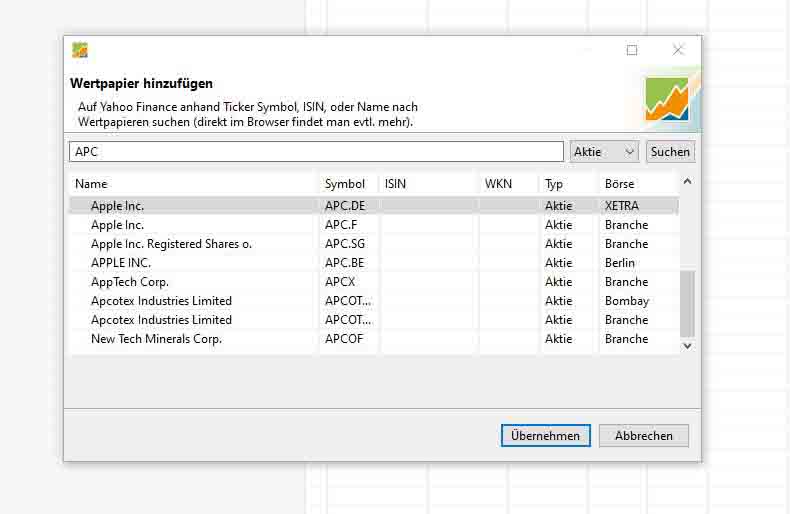Sort by the Symbol column header
Viewport: 790px width, 514px height.
coord(349,184)
